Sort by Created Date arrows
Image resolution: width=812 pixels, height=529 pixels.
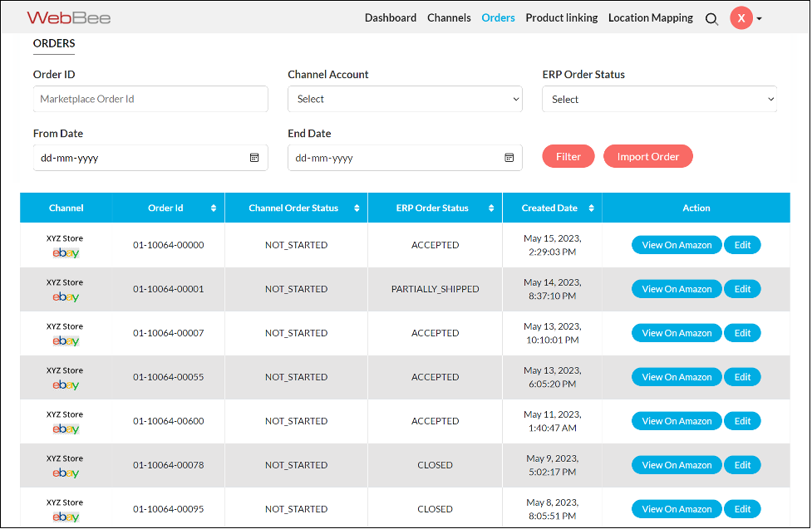coord(592,208)
